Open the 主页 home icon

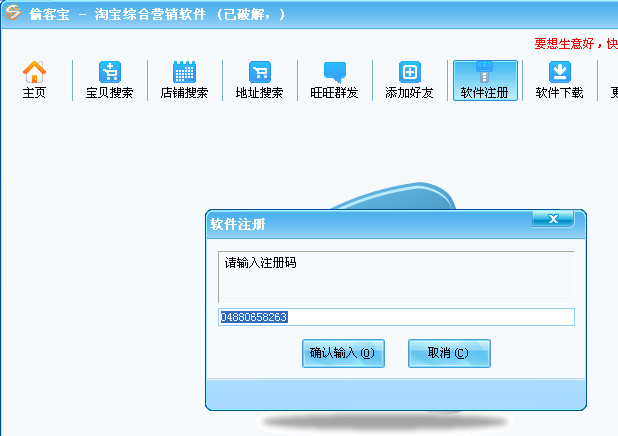(x=34, y=80)
